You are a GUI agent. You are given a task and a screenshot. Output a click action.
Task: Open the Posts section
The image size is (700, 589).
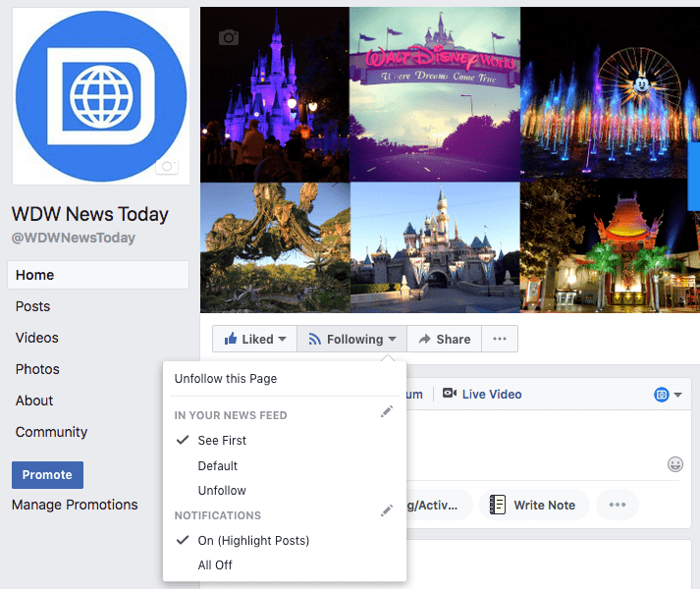click(32, 306)
